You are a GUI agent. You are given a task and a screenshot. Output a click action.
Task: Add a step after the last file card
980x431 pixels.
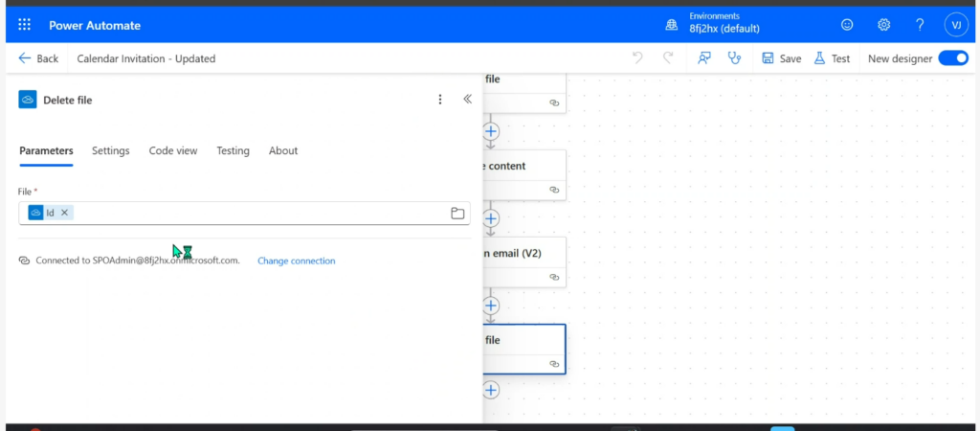click(x=491, y=391)
